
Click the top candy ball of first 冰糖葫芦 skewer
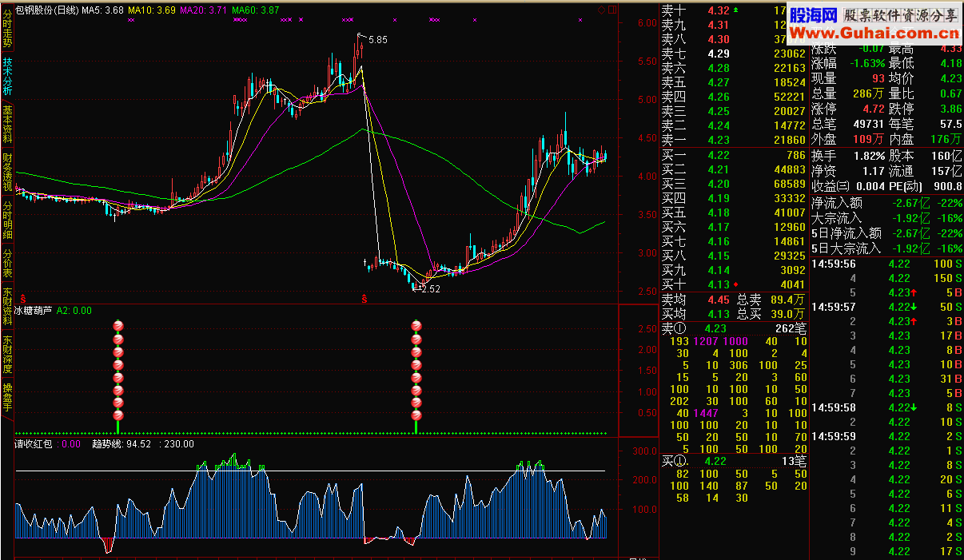pyautogui.click(x=118, y=326)
